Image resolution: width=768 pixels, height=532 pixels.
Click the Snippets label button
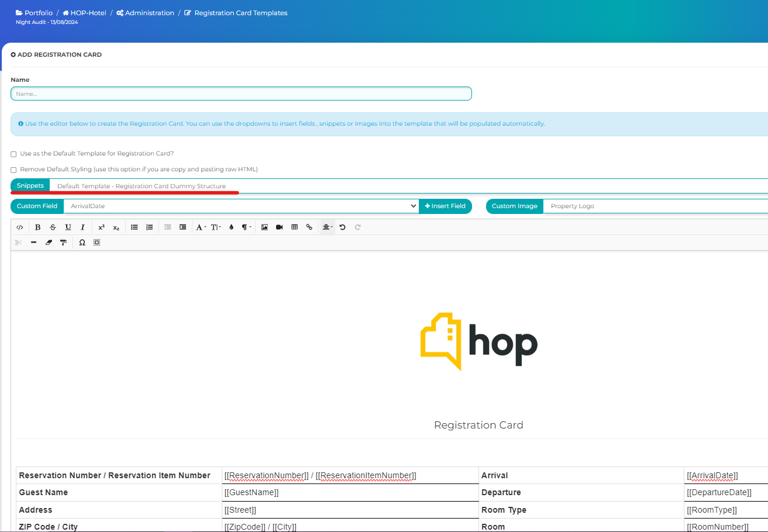30,186
